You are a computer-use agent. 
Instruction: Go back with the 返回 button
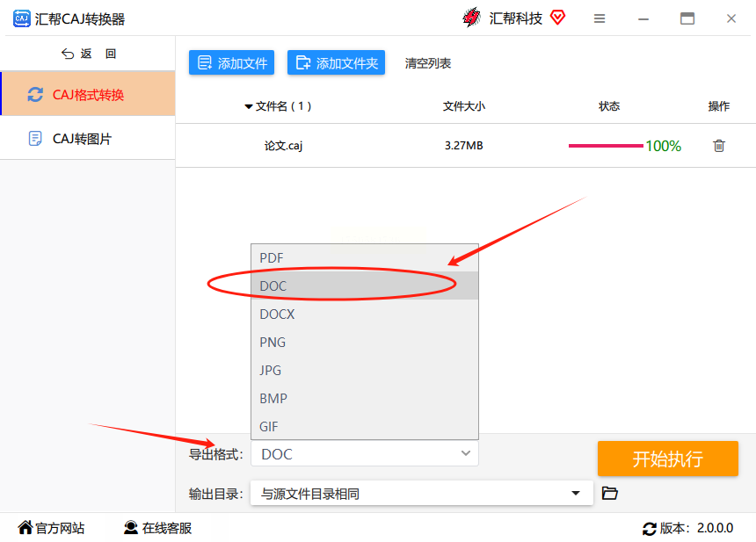(x=89, y=54)
